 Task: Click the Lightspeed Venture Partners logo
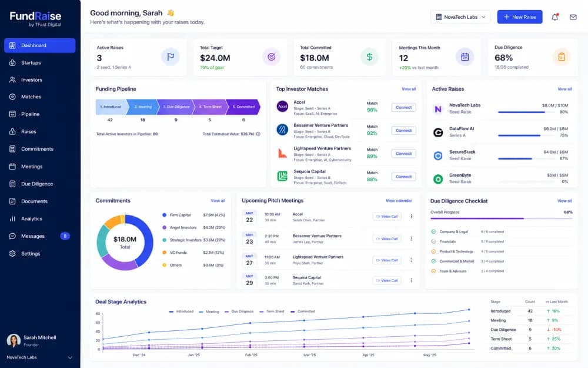[282, 153]
